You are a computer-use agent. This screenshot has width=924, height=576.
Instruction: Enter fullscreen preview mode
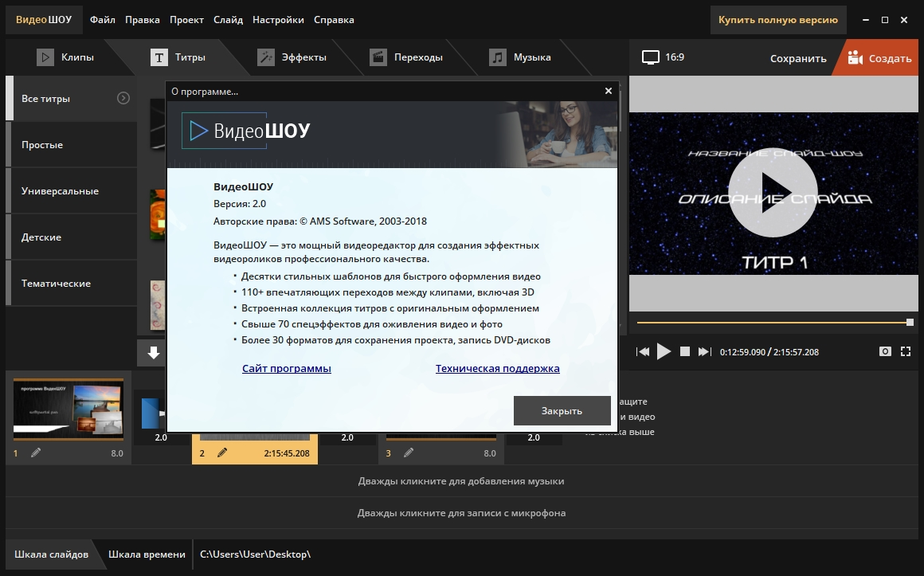pyautogui.click(x=905, y=351)
